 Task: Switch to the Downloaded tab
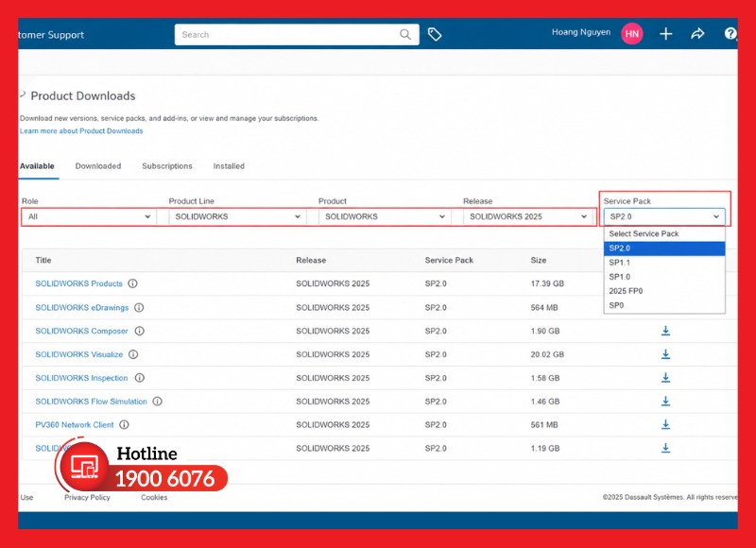pyautogui.click(x=98, y=165)
